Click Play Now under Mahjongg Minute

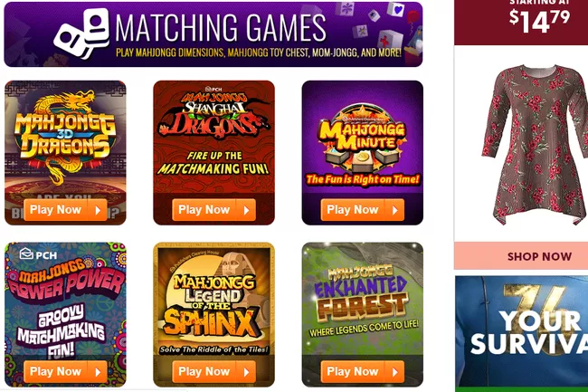click(362, 210)
